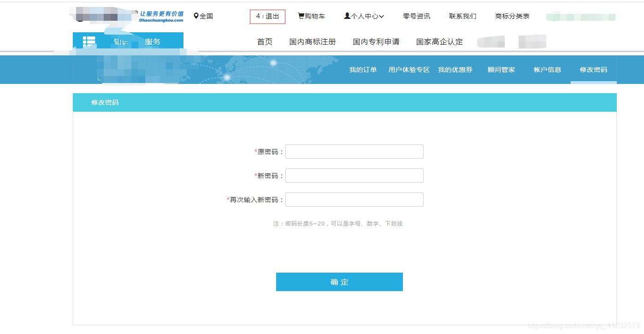This screenshot has width=644, height=334.
Task: Click the password length note text
Action: click(338, 224)
